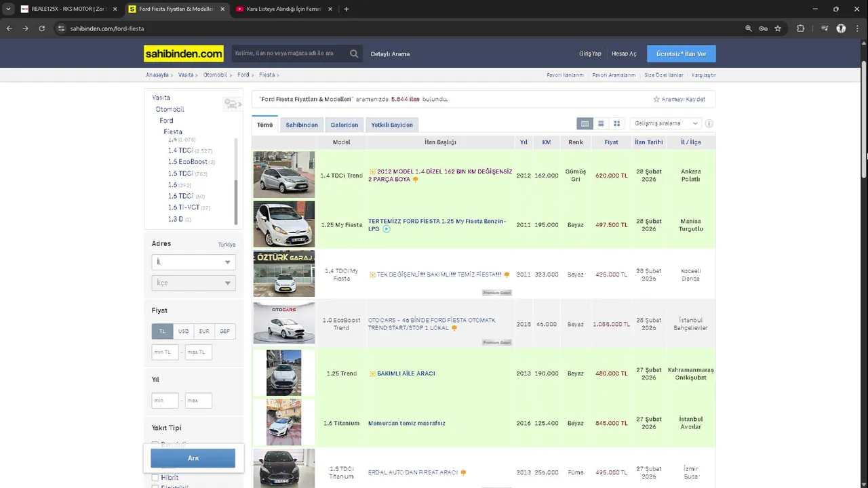Switch to the list view icon
Screen dimensions: 868x488
(x=601, y=123)
